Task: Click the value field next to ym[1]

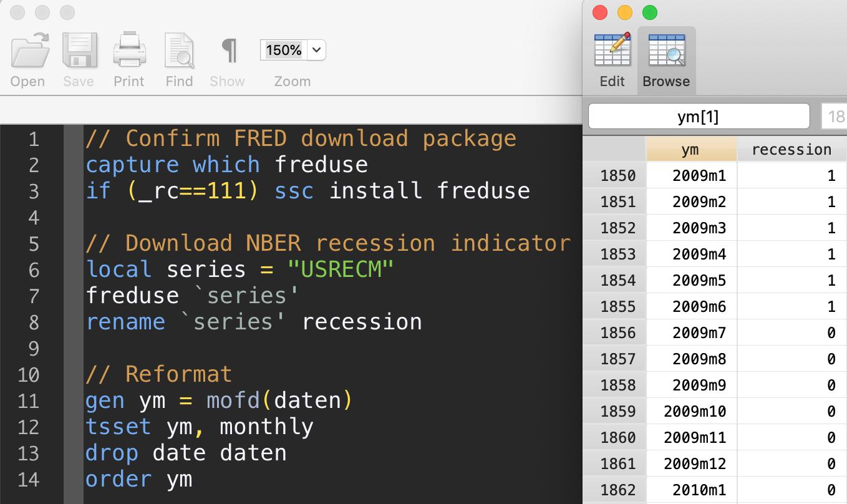Action: click(x=835, y=116)
